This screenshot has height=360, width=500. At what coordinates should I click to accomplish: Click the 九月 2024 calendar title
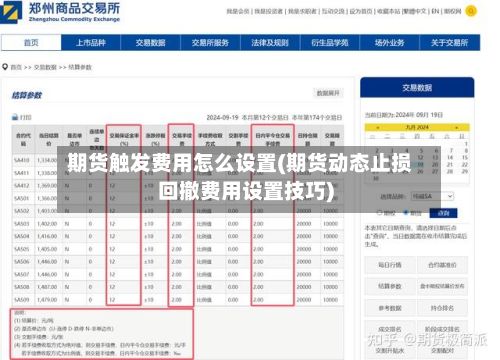pos(417,127)
